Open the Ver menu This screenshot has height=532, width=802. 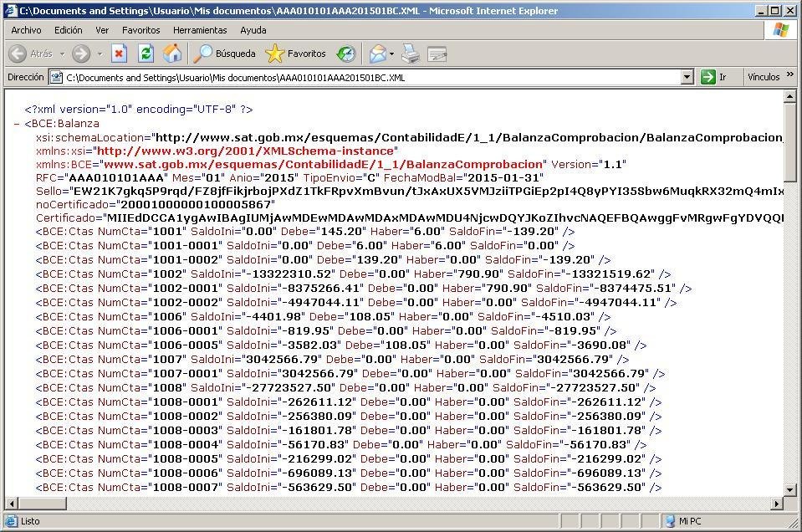pyautogui.click(x=102, y=30)
